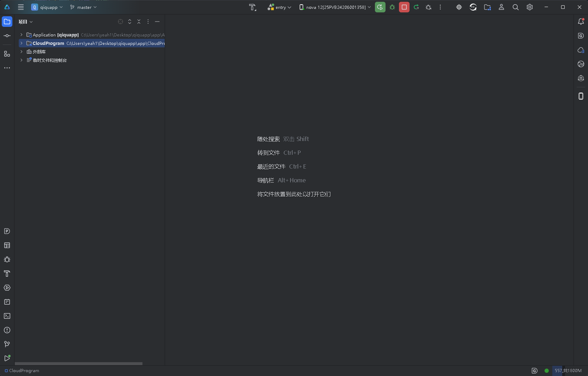Click the Build hammer icon in toolbar

(252, 7)
